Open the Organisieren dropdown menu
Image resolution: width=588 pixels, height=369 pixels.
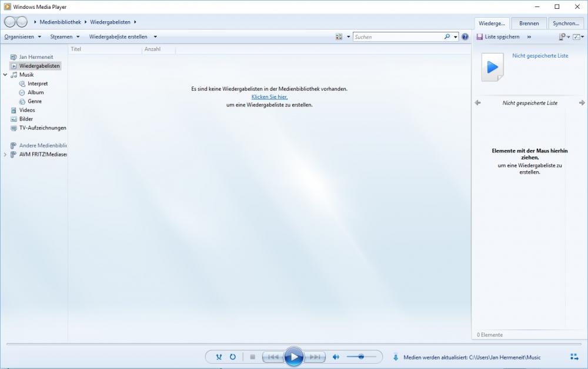(x=22, y=37)
